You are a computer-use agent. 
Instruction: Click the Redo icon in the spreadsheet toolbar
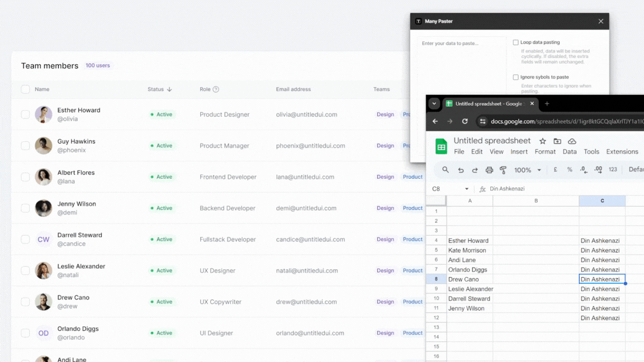click(474, 170)
